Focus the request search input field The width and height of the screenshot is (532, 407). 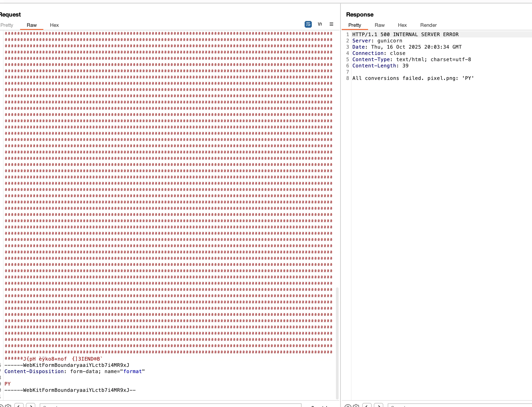[170, 406]
